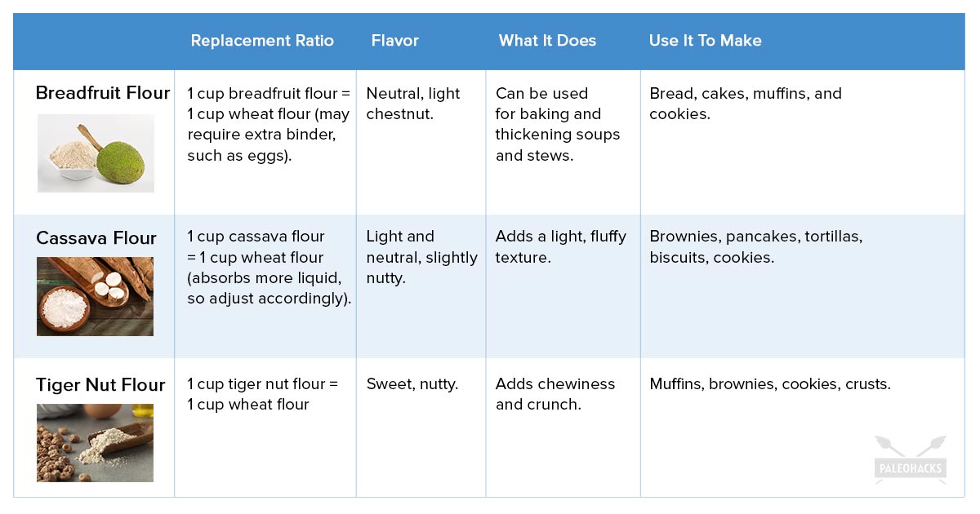Click the 'Neutral, light chestnut' flavor cell
Viewport: 980px width, 514px height.
coord(413,104)
